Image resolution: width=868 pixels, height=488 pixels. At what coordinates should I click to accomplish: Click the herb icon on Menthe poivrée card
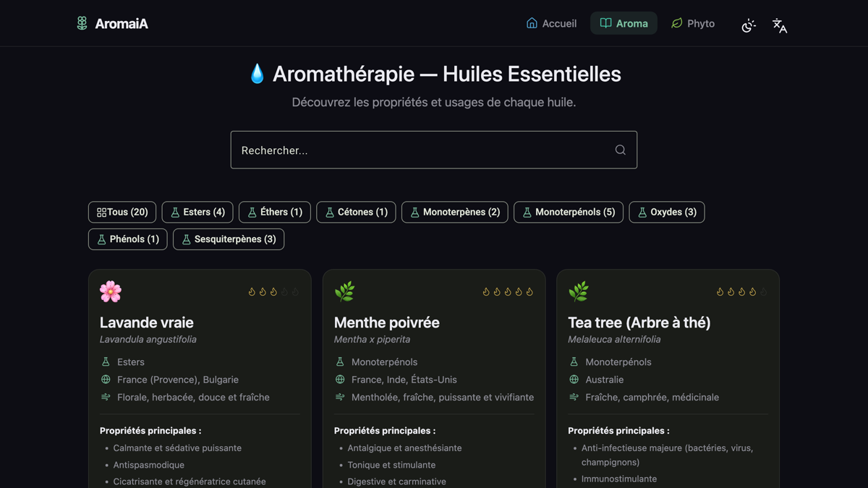point(344,291)
